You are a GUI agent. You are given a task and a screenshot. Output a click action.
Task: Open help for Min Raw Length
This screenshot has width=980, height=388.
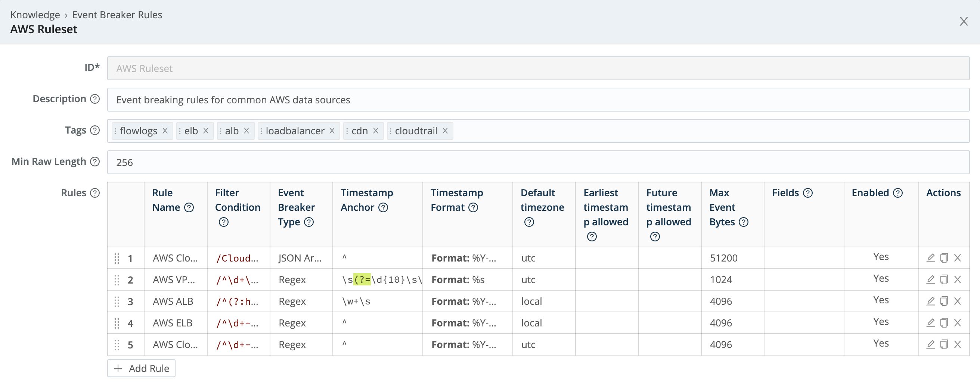(x=95, y=162)
